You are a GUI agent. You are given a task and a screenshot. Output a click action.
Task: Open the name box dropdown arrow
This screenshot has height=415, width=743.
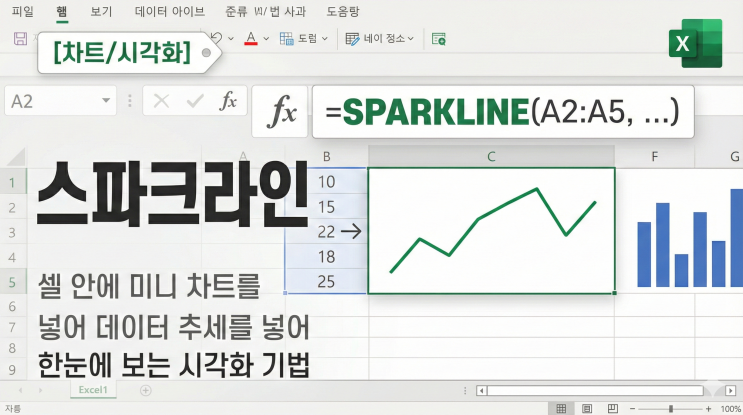[106, 100]
